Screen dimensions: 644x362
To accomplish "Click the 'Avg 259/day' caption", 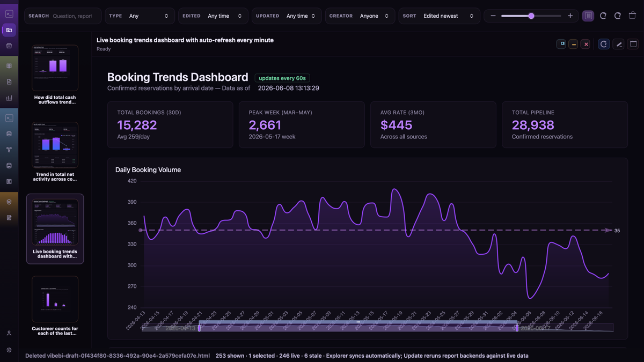I will tap(134, 137).
